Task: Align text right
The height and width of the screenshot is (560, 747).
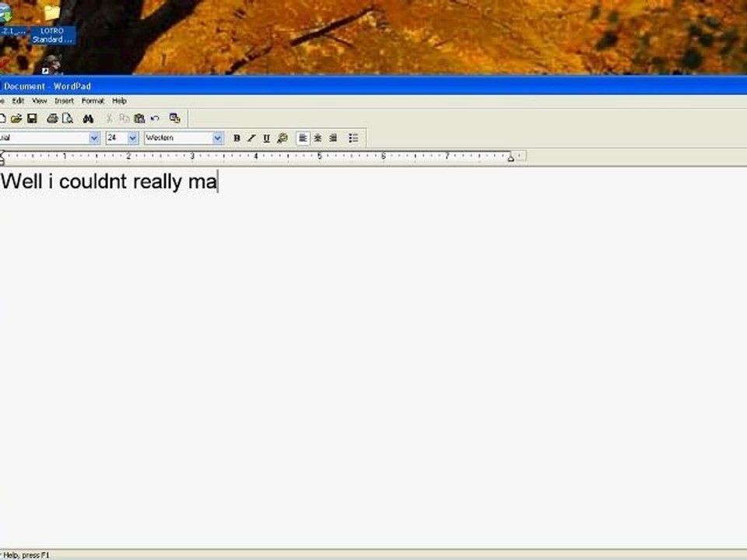Action: click(x=333, y=138)
